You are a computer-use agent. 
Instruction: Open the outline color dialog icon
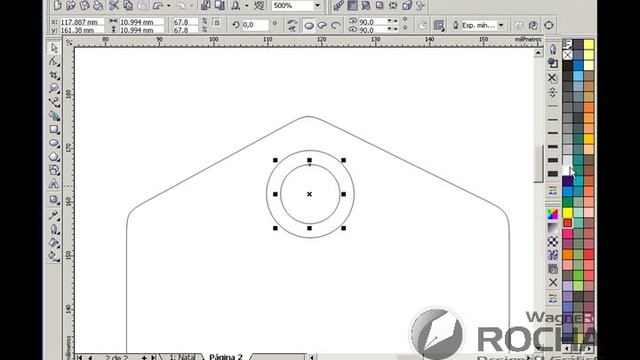tap(552, 63)
